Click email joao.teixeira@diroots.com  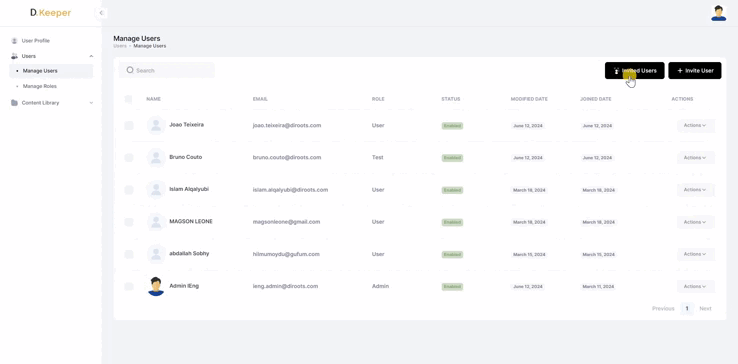pos(287,126)
